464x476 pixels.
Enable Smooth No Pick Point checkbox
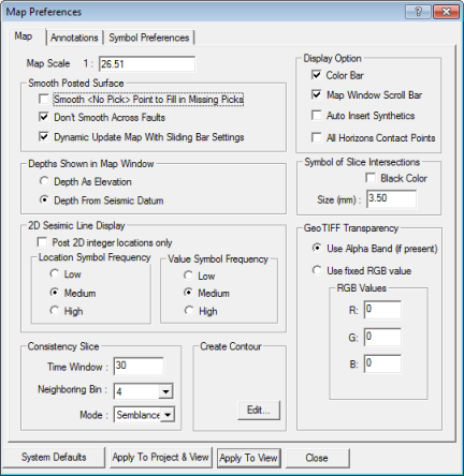(44, 99)
